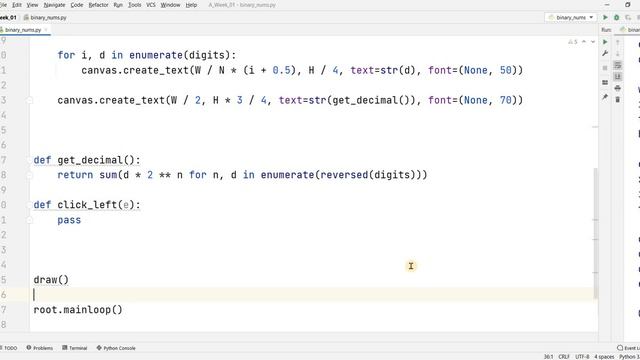
Task: Collapse the click_left function fold marker
Action: click(x=29, y=205)
